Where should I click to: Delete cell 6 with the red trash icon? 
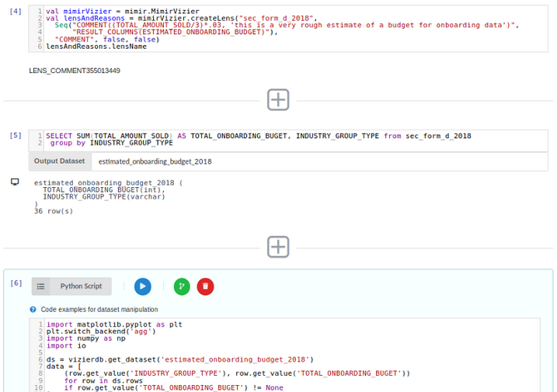point(205,286)
